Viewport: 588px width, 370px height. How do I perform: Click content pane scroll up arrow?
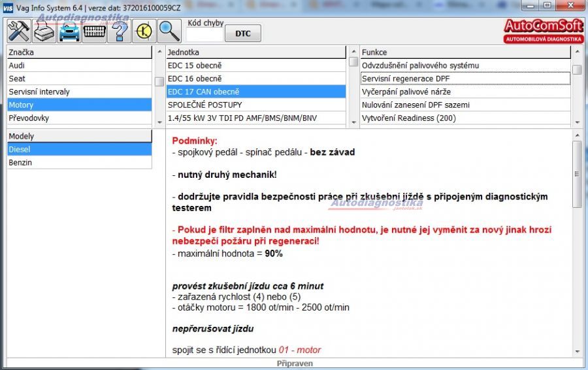[577, 135]
